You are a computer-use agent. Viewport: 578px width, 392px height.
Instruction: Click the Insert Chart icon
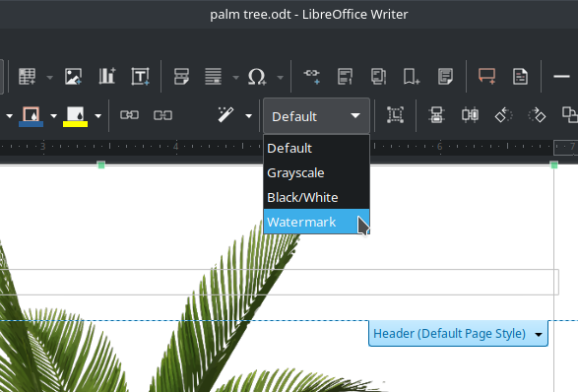(107, 77)
